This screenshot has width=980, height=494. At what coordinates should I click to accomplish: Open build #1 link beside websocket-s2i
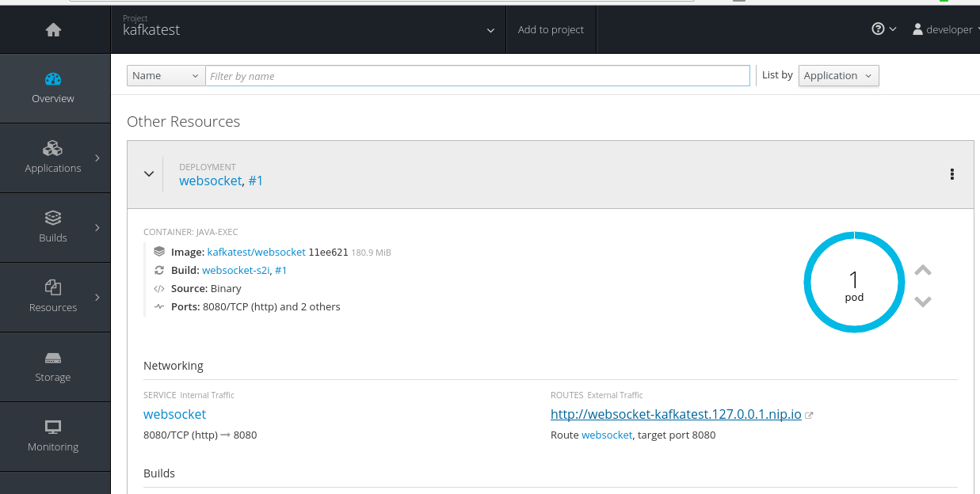point(280,271)
